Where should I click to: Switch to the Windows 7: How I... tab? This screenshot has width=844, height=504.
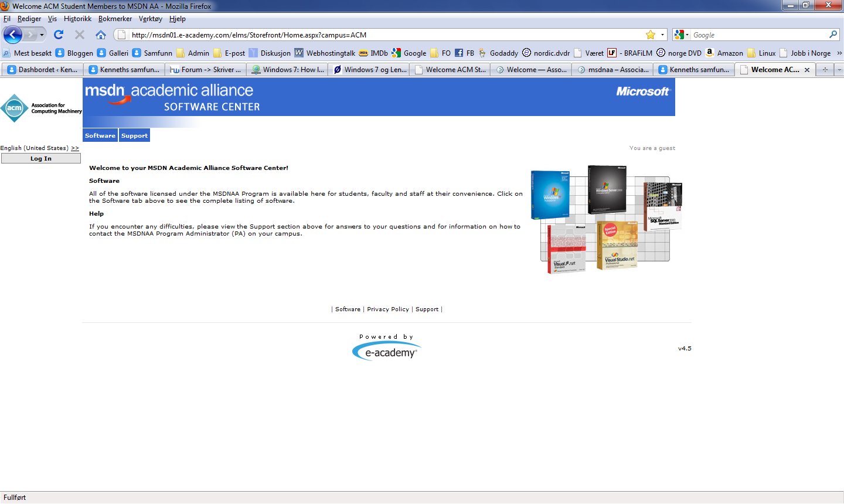(287, 70)
